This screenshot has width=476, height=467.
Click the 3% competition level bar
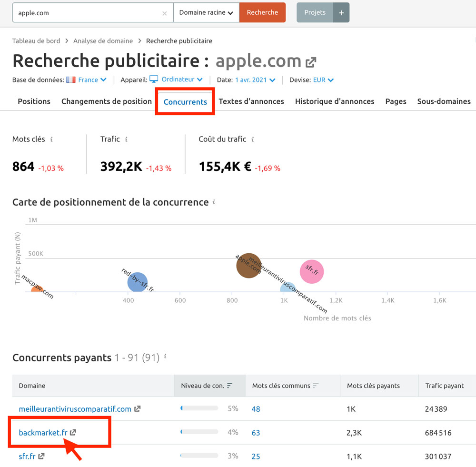(199, 456)
